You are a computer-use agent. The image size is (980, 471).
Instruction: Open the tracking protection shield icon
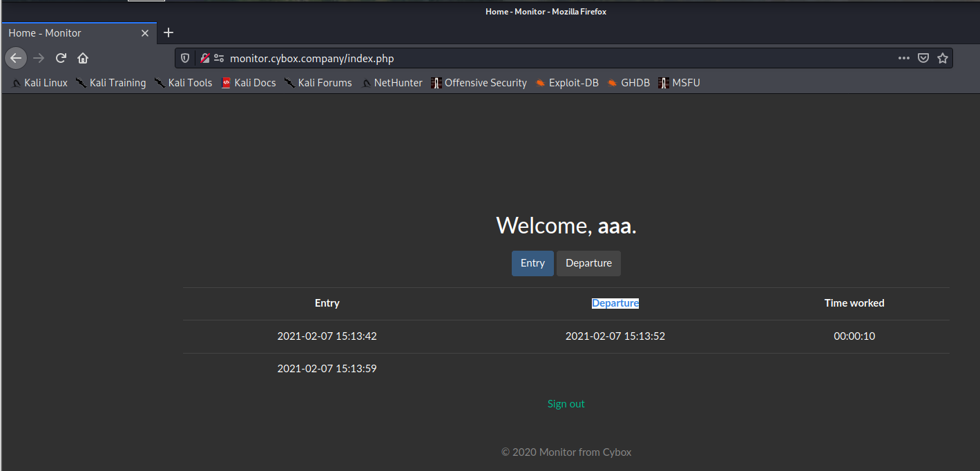tap(185, 58)
